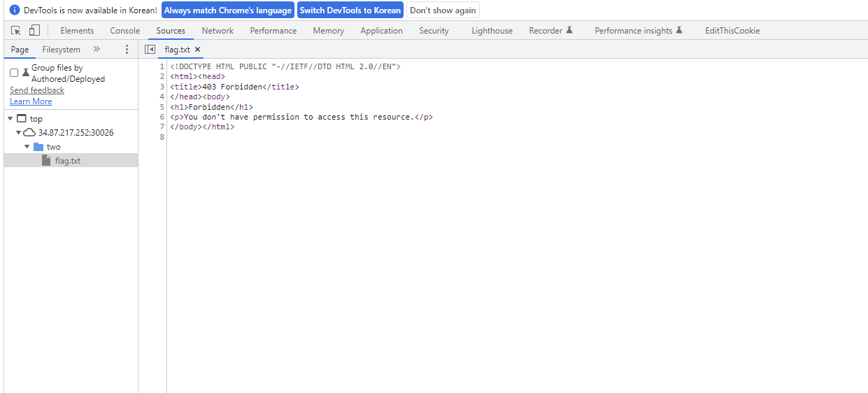Open the Send feedback link
The image size is (868, 393).
37,90
